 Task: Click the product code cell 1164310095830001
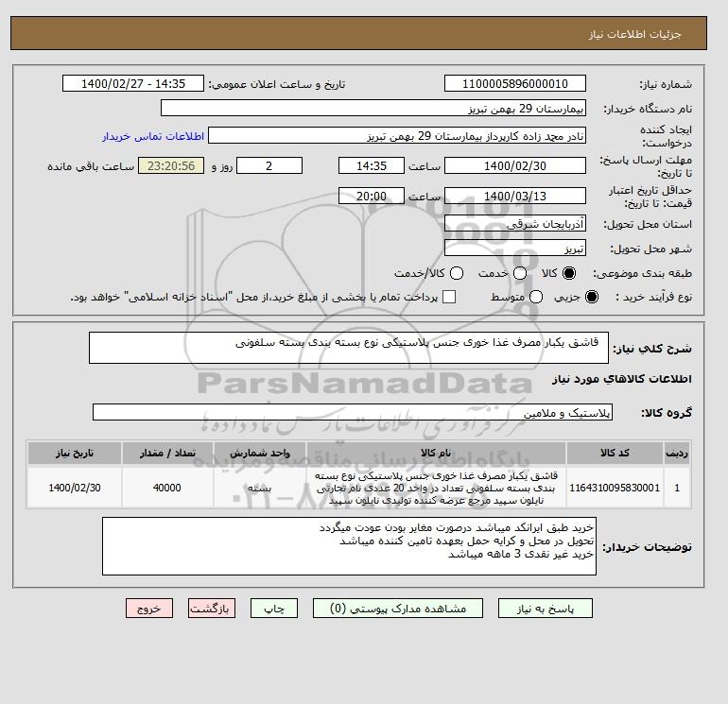[615, 488]
